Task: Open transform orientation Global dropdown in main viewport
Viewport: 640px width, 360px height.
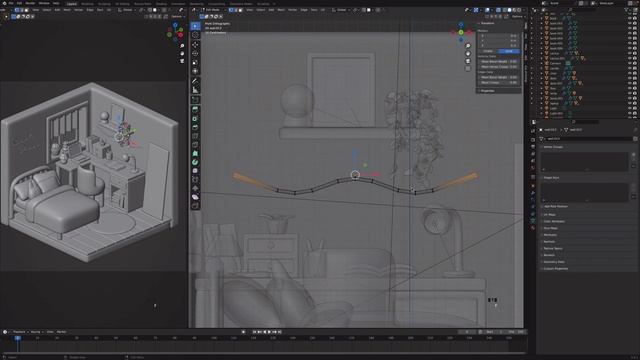Action: pos(341,10)
